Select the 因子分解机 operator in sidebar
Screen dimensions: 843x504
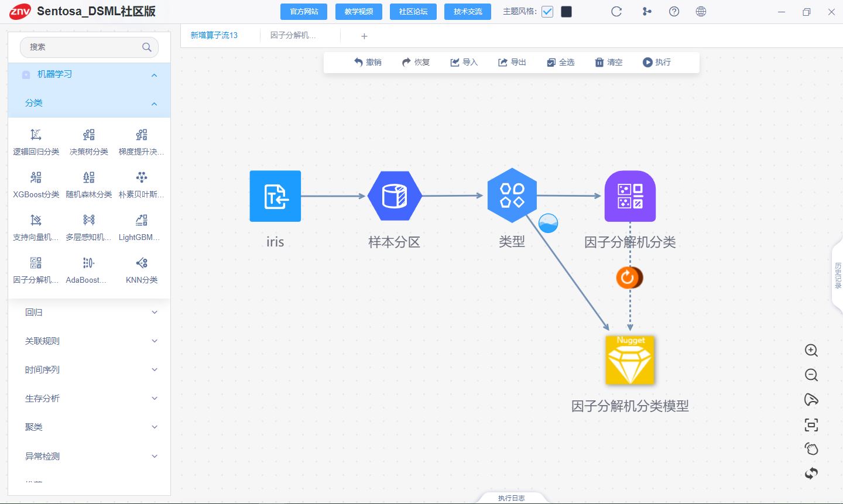[36, 263]
